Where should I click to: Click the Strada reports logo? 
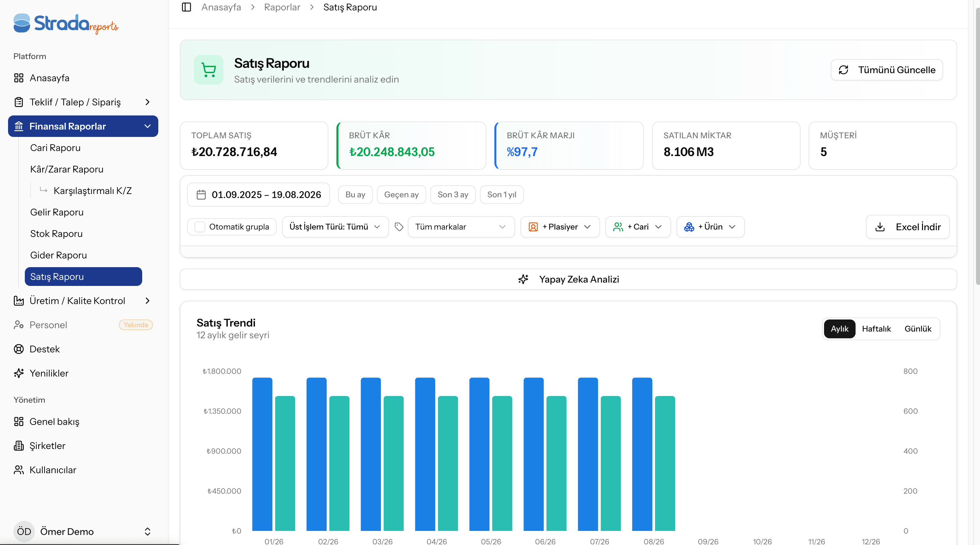click(x=66, y=23)
